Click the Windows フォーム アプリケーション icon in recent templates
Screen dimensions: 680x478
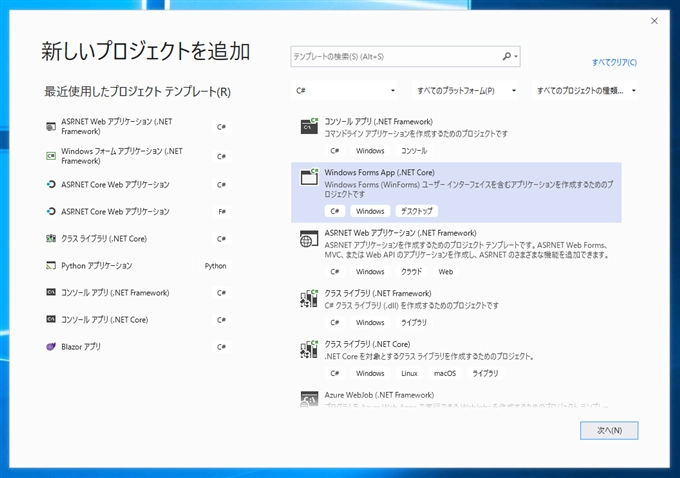(x=51, y=156)
